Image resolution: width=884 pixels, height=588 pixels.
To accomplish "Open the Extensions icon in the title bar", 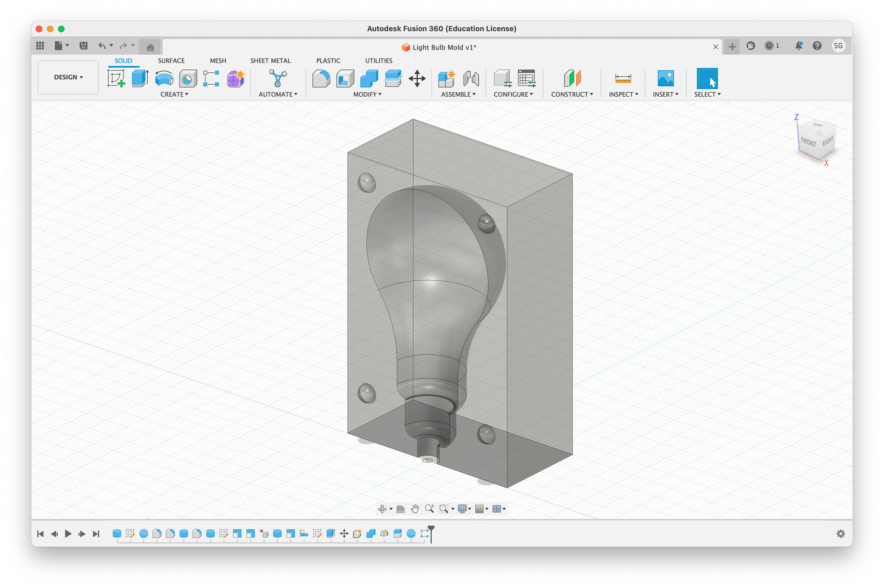I will 751,46.
